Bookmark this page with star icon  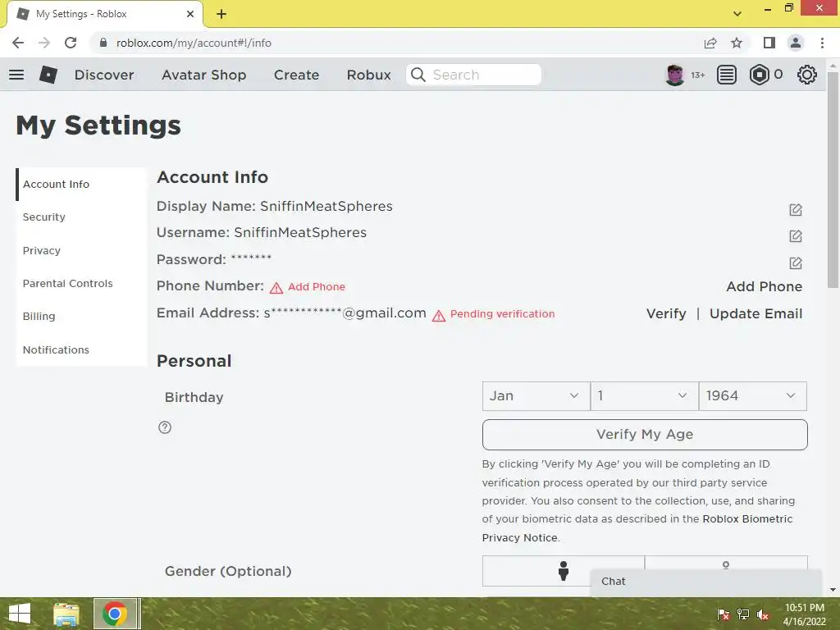pyautogui.click(x=737, y=43)
